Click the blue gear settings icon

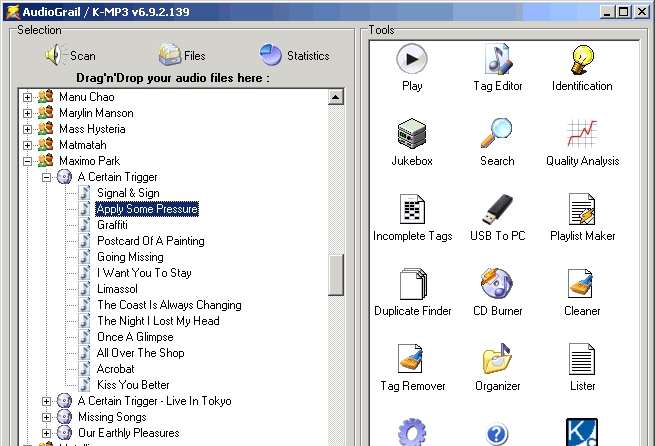click(x=412, y=432)
